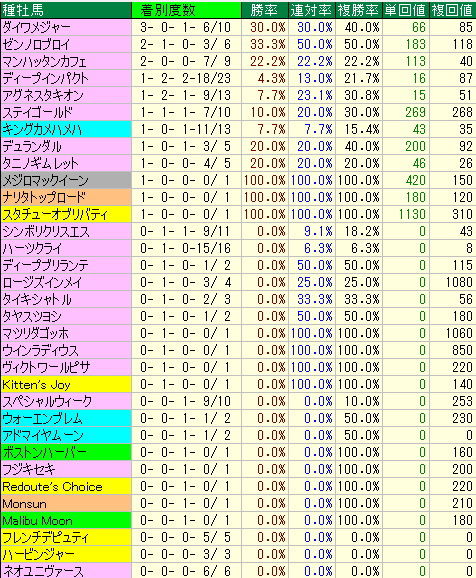Click the 種牡馬 column header
This screenshot has width=476, height=578.
tap(66, 10)
